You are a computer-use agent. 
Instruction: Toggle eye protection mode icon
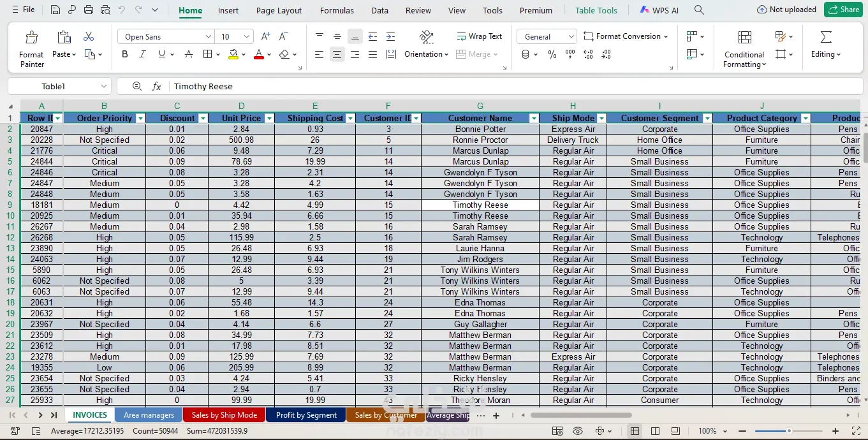pos(578,431)
